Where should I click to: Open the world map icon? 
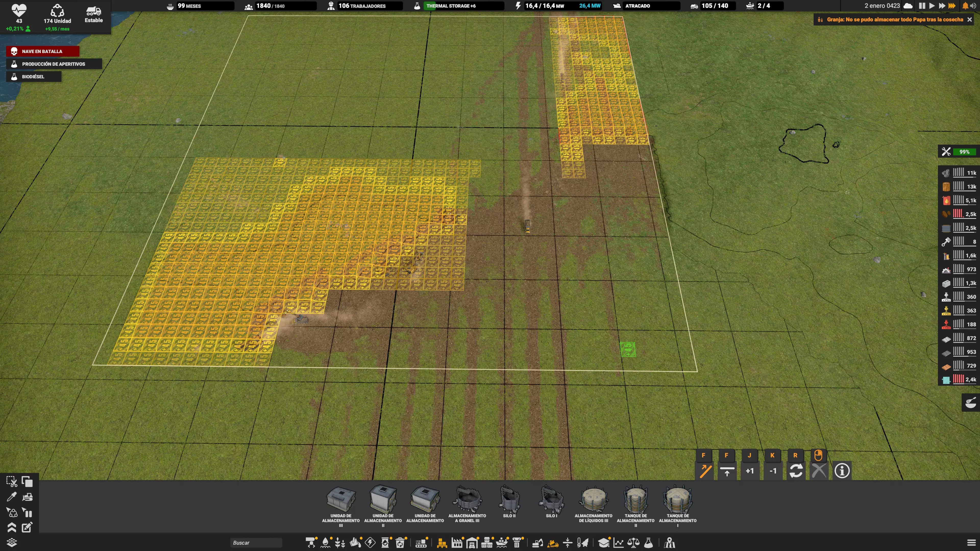tap(670, 543)
